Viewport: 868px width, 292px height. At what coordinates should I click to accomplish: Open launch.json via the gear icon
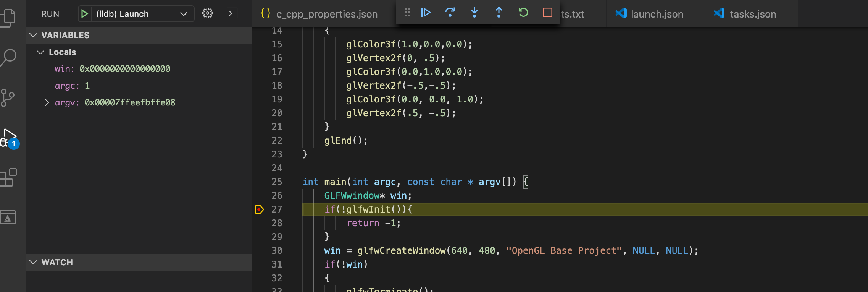click(x=208, y=13)
